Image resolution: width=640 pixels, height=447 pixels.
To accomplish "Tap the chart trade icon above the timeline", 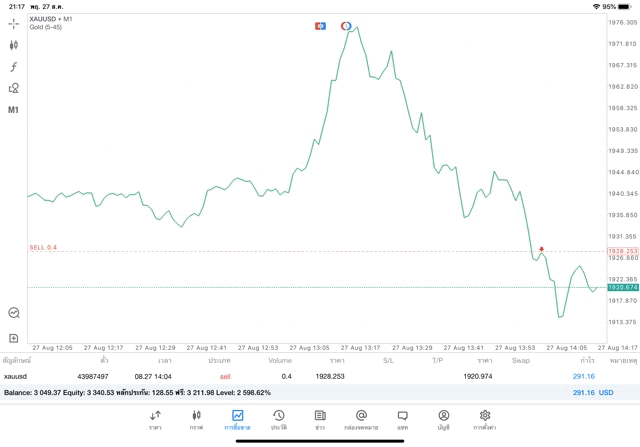I will coord(14,313).
